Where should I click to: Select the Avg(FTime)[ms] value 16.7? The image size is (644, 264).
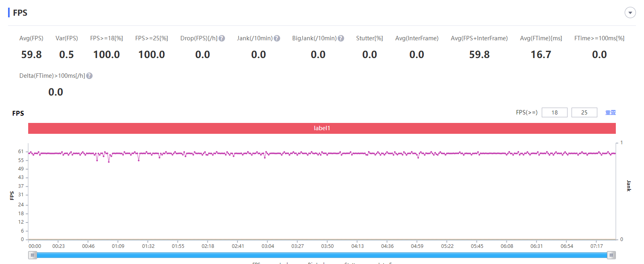point(541,54)
